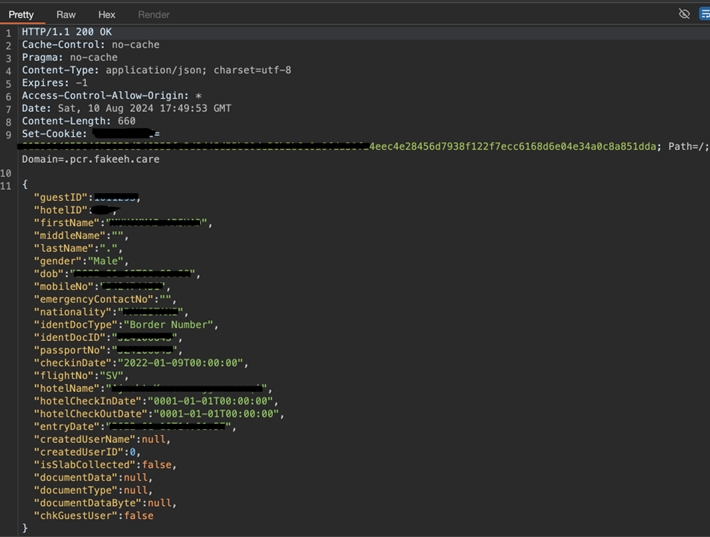
Task: Select the Access-Control-Allow-Origin header line
Action: coord(112,96)
